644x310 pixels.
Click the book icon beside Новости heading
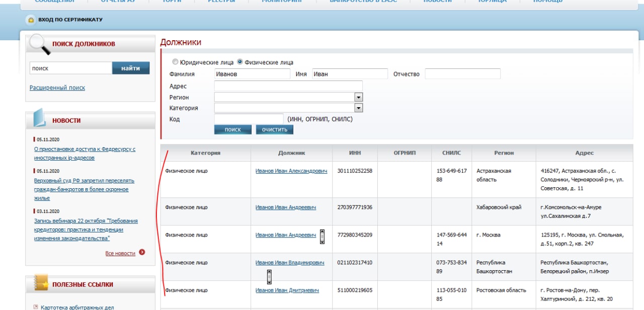pyautogui.click(x=40, y=119)
